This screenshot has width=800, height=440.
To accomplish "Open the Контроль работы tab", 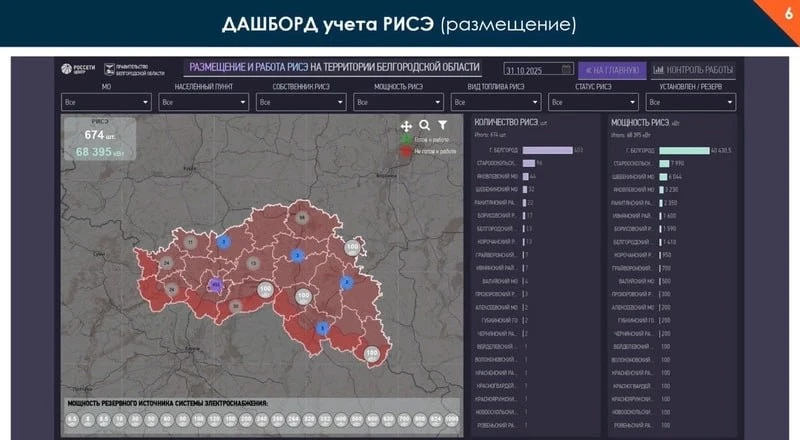I will point(693,70).
